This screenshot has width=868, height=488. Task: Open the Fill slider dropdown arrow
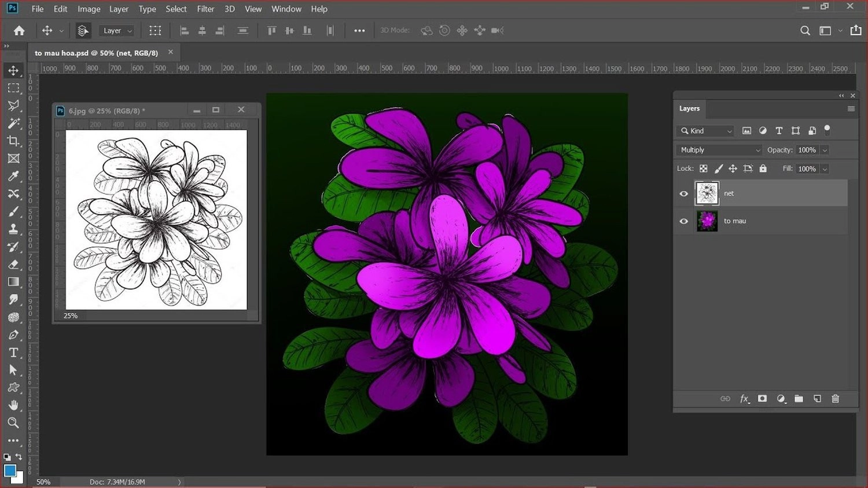(x=825, y=169)
